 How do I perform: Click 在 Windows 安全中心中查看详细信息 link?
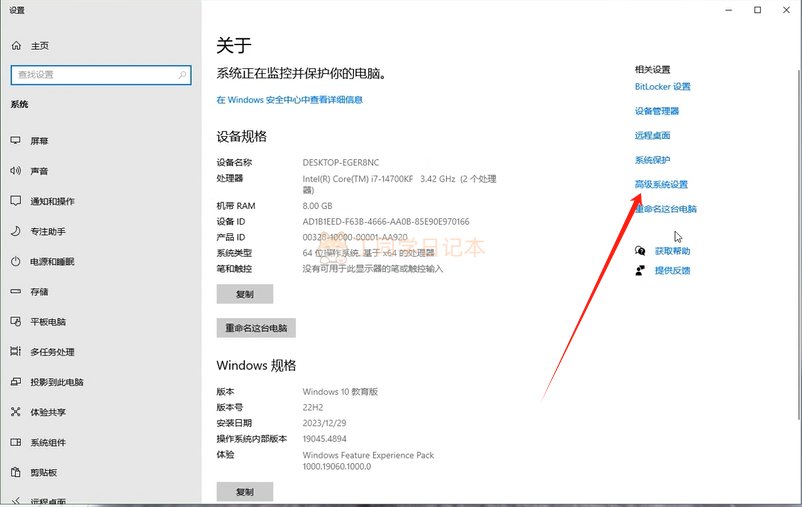pyautogui.click(x=290, y=100)
